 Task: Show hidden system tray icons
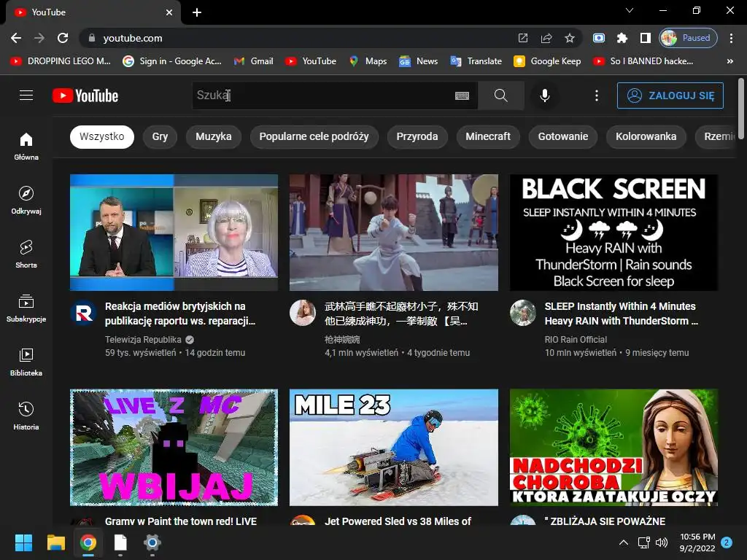click(623, 542)
